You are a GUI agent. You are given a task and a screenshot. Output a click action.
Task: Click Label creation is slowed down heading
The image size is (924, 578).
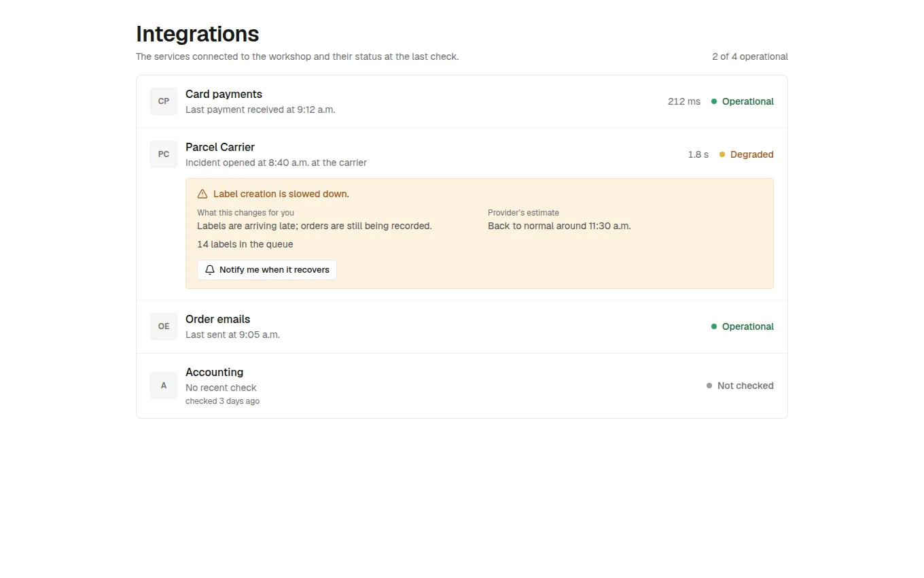tap(281, 194)
